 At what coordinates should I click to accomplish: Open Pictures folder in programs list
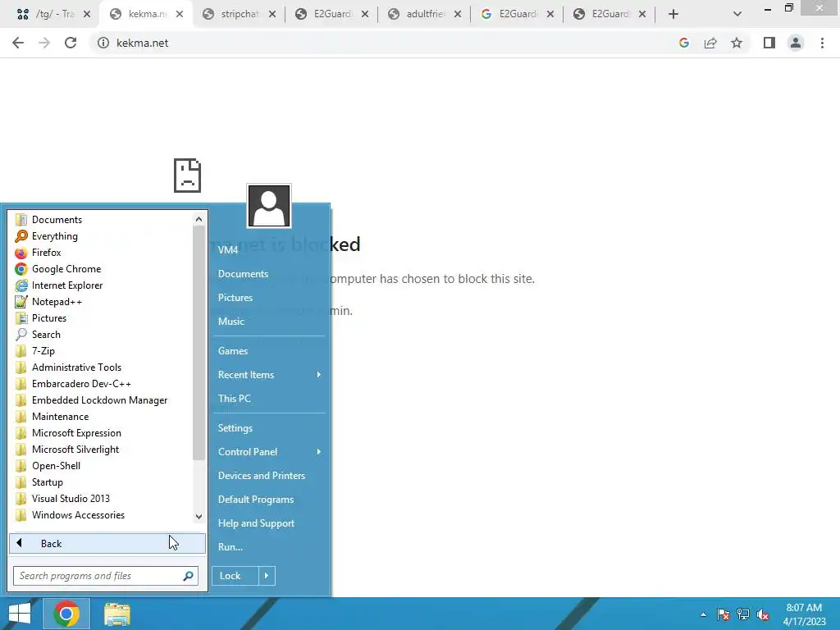point(48,318)
